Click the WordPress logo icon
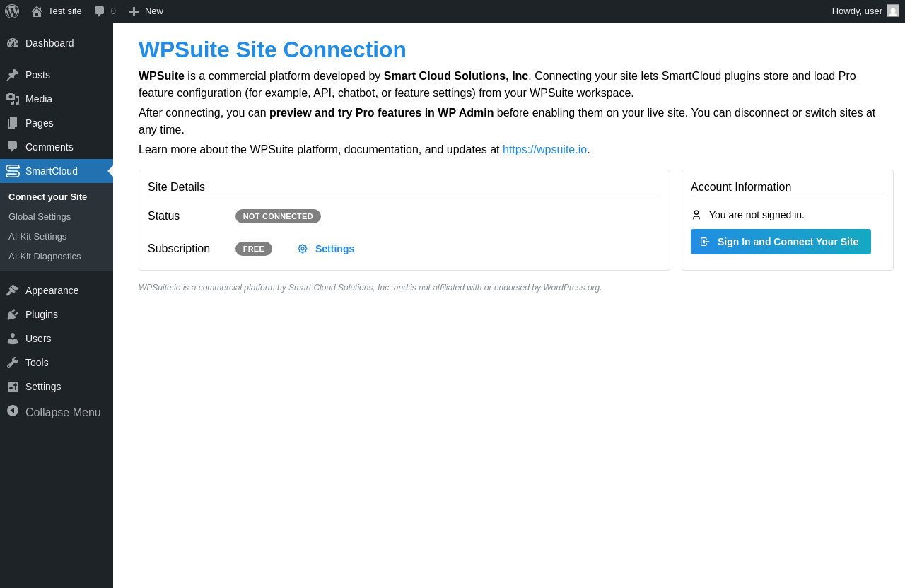The height and width of the screenshot is (588, 905). pos(12,11)
